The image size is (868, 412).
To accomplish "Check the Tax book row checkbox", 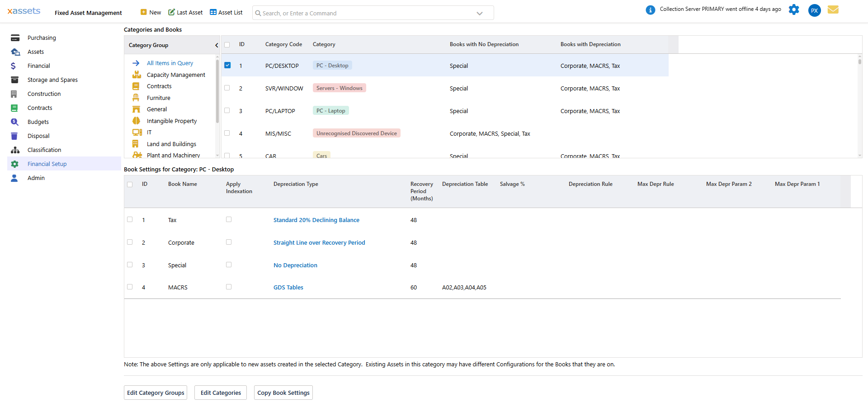I will pyautogui.click(x=130, y=219).
